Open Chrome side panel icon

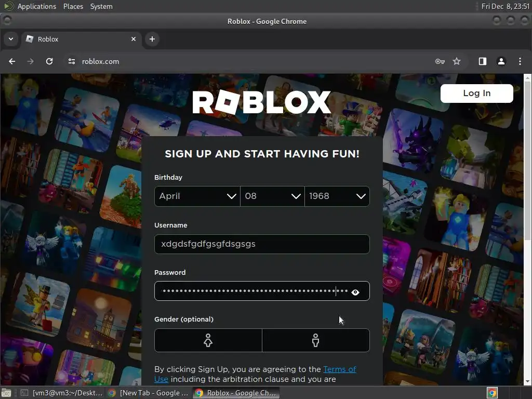(x=483, y=61)
